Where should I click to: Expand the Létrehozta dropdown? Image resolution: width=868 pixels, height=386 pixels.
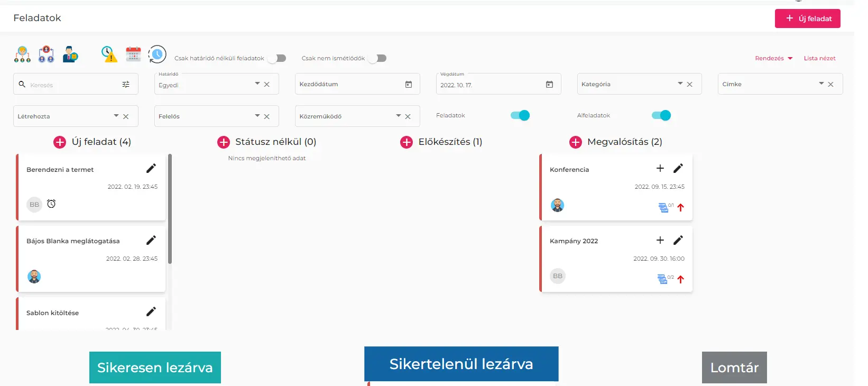point(116,116)
